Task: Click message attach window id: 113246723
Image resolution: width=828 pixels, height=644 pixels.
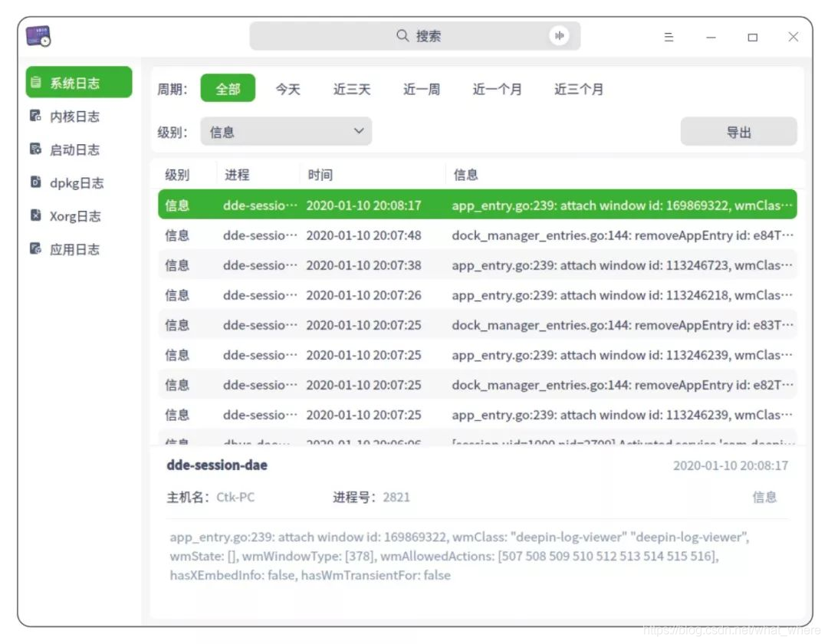Action: [622, 265]
